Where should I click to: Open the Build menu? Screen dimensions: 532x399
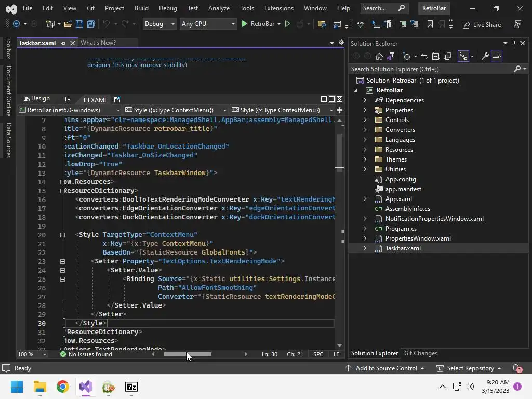(x=141, y=8)
